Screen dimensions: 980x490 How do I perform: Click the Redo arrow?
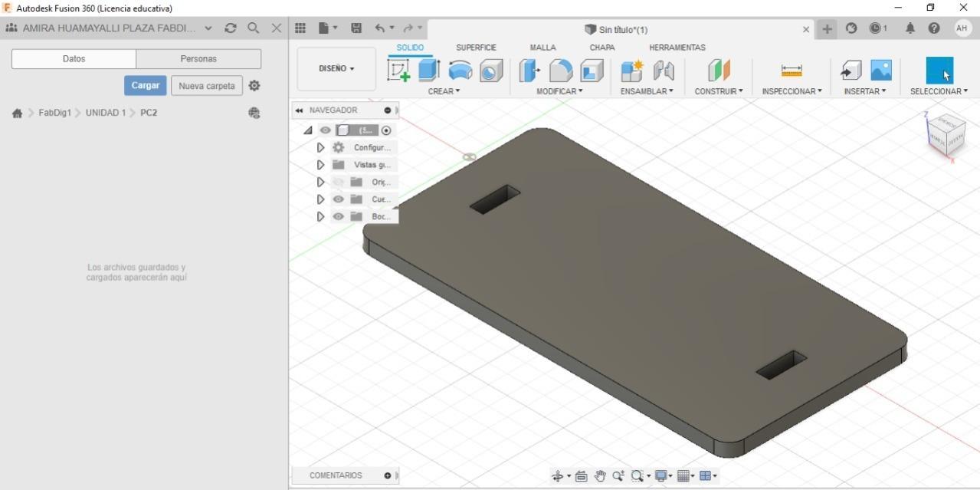click(x=408, y=28)
